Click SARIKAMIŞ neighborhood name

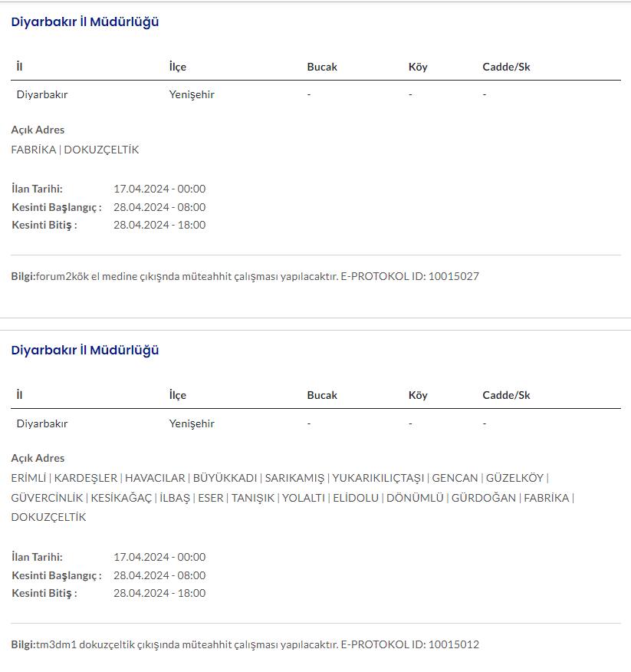[x=294, y=478]
